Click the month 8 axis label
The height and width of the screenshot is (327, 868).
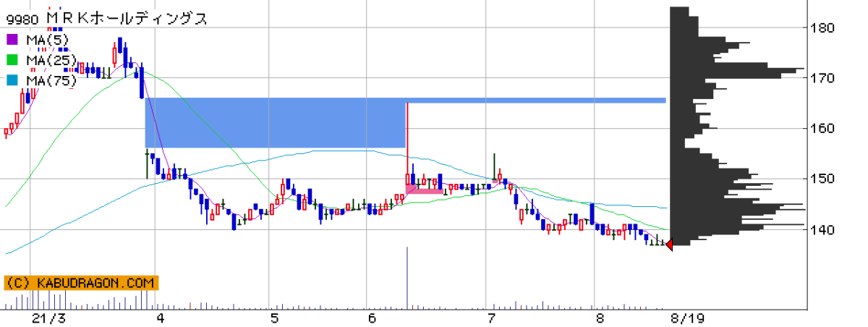pos(600,318)
